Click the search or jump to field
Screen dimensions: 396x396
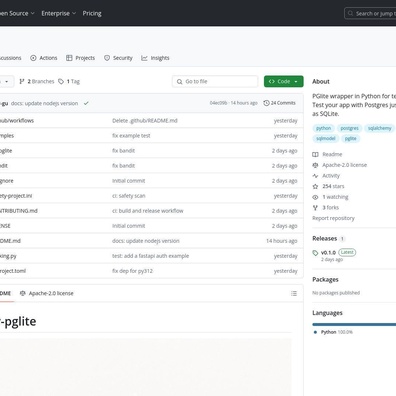click(370, 14)
